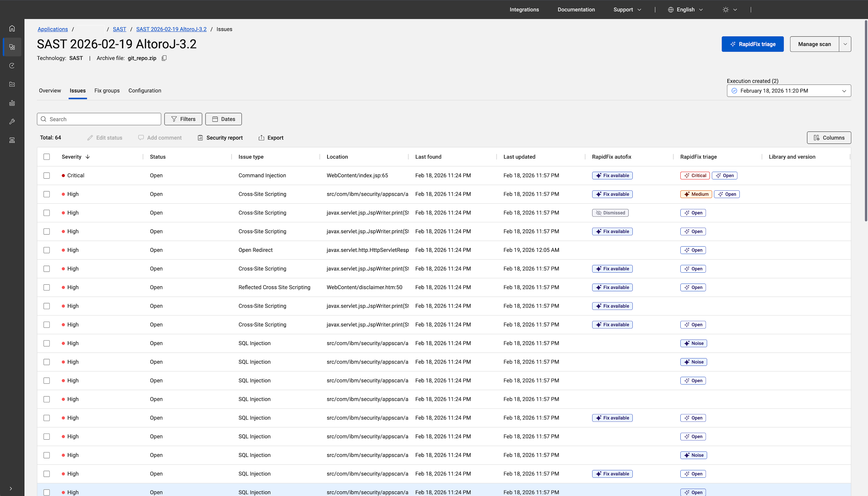Open the English language dropdown
The height and width of the screenshot is (496, 868).
click(685, 10)
